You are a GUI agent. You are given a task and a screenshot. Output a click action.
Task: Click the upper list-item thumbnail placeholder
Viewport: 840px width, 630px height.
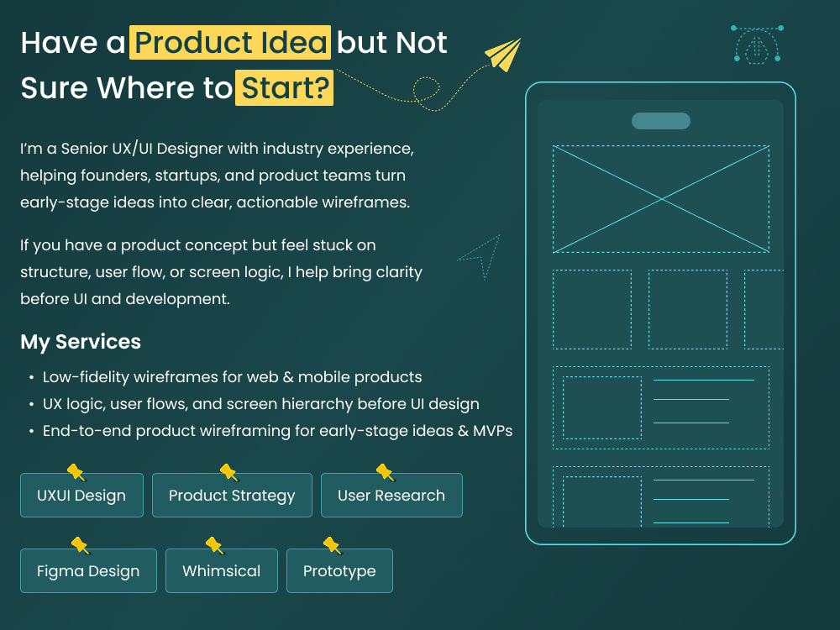coord(602,407)
